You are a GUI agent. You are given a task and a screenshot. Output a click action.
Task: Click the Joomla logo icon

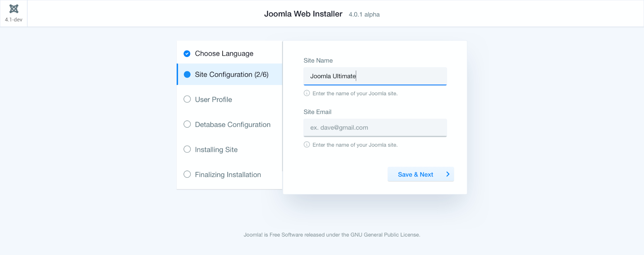[14, 9]
